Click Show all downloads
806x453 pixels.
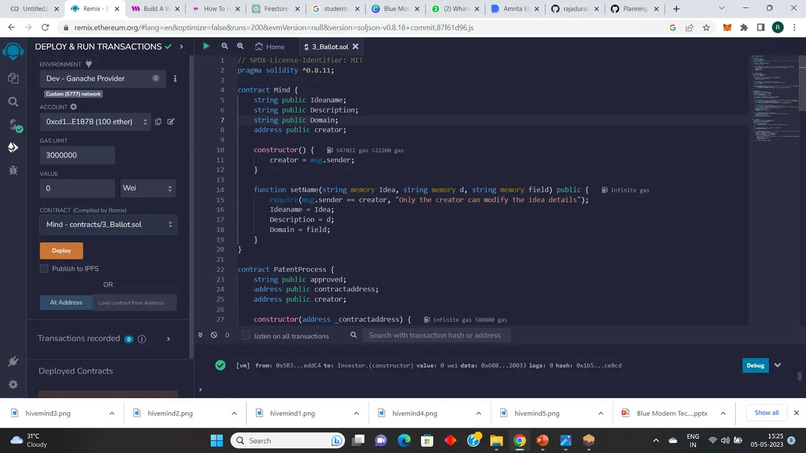click(x=766, y=413)
